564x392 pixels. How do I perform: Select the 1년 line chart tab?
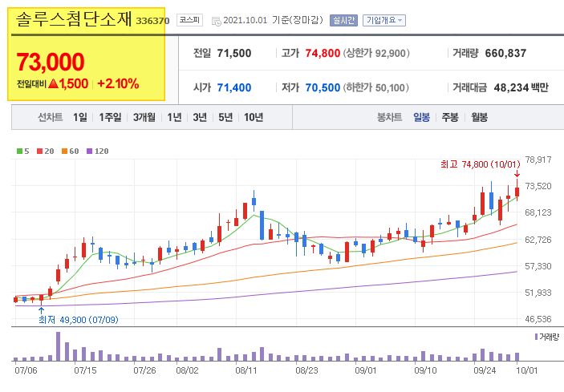174,117
